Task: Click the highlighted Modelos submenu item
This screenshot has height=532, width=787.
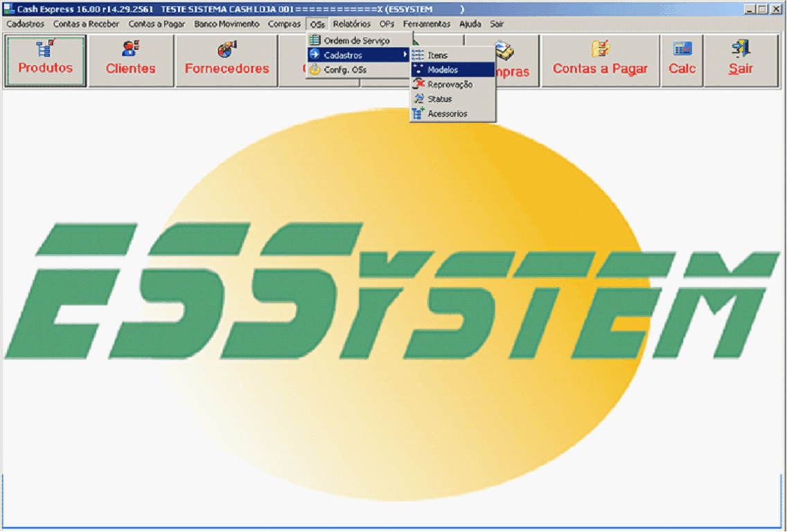Action: (x=443, y=70)
